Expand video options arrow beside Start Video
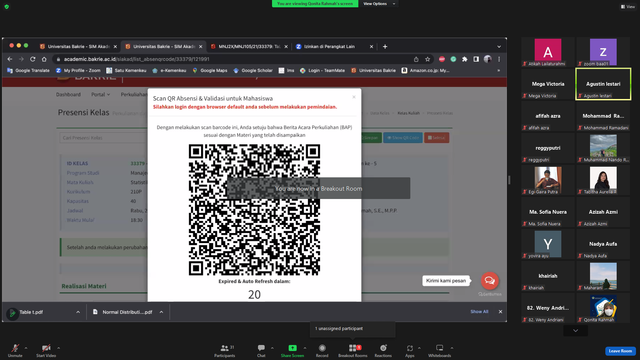 pyautogui.click(x=58, y=348)
